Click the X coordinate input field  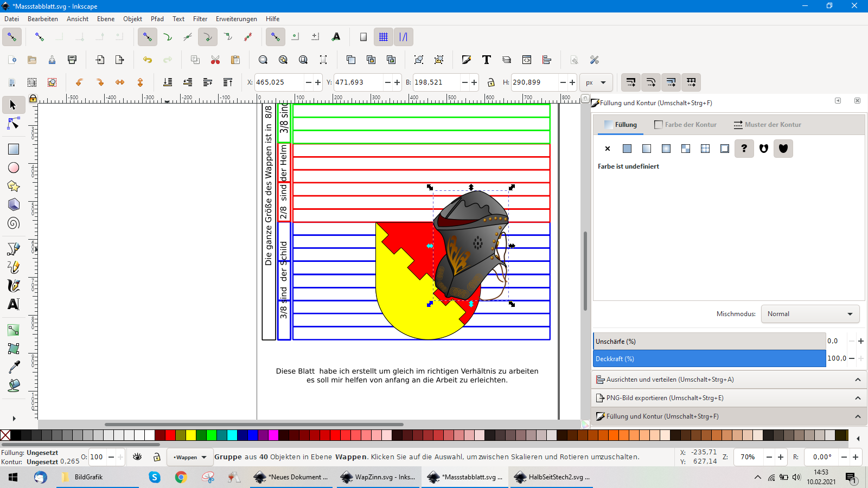279,82
